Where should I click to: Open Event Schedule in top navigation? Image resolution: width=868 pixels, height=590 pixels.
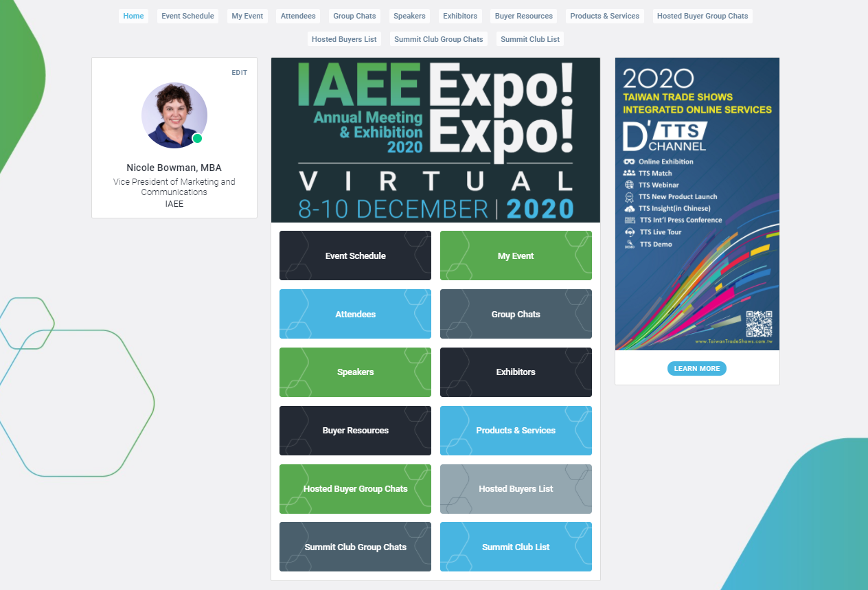coord(187,16)
